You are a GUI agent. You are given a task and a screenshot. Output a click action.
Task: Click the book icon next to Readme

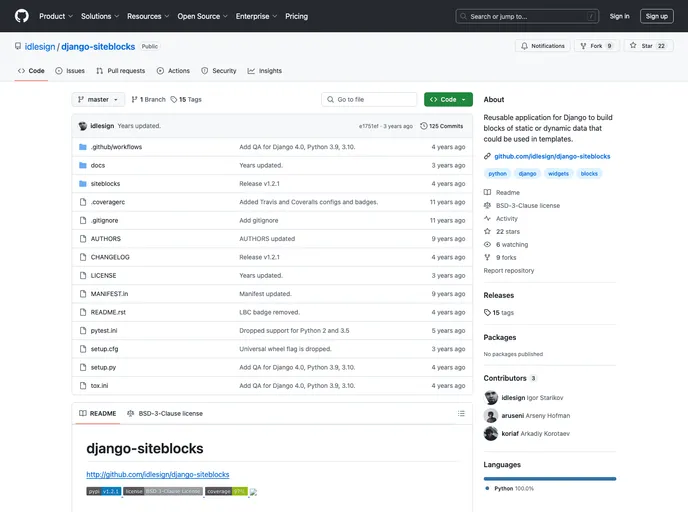[487, 193]
